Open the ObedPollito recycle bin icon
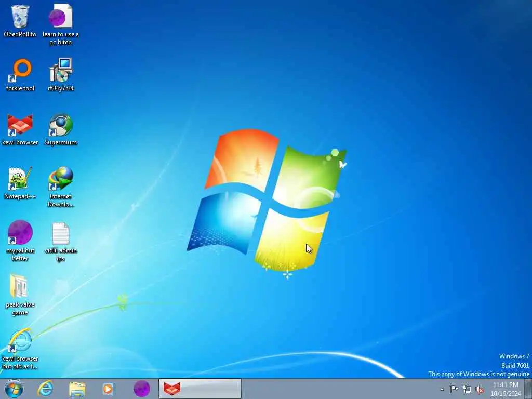The image size is (532, 399). click(20, 16)
